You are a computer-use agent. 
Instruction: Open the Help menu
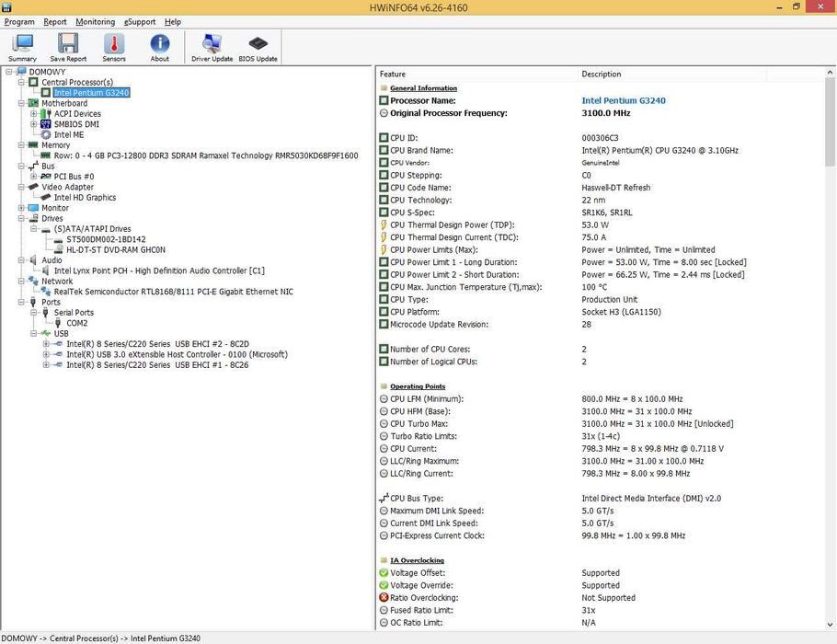(172, 22)
